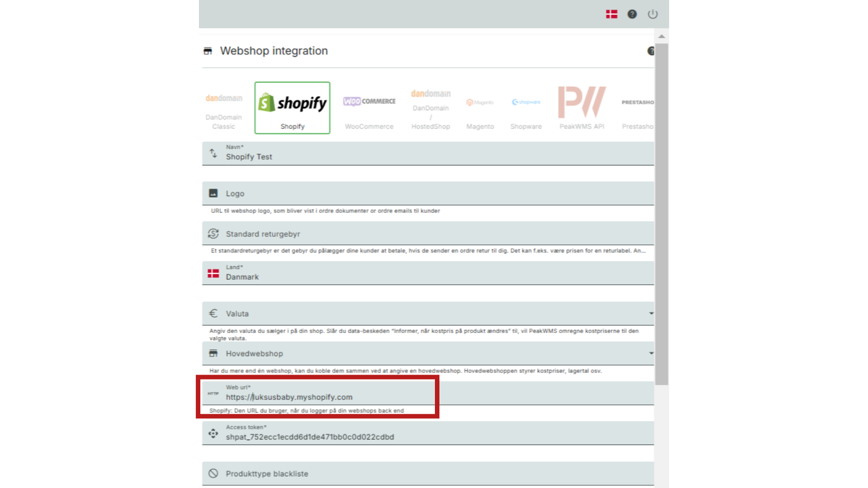Pick the Magento integration
This screenshot has width=868, height=488.
[480, 108]
